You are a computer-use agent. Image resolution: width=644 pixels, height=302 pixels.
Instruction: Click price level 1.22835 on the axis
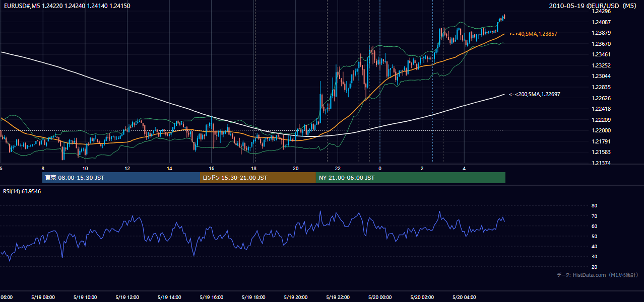pos(601,87)
